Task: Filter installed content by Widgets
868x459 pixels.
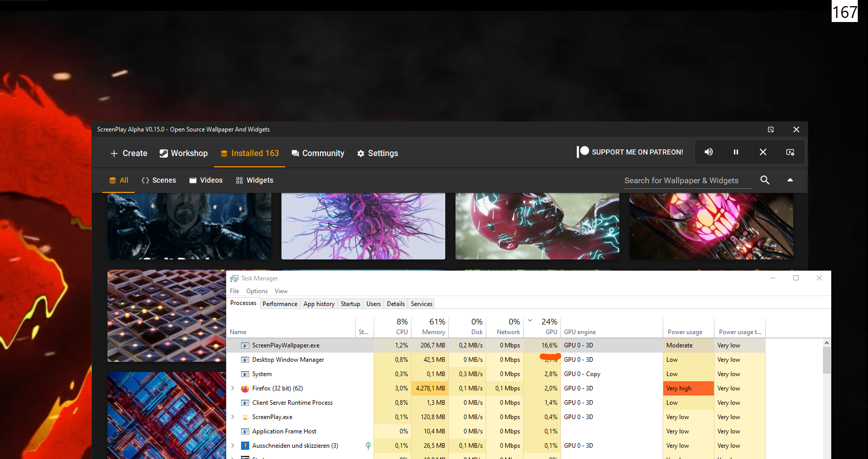Action: (254, 180)
